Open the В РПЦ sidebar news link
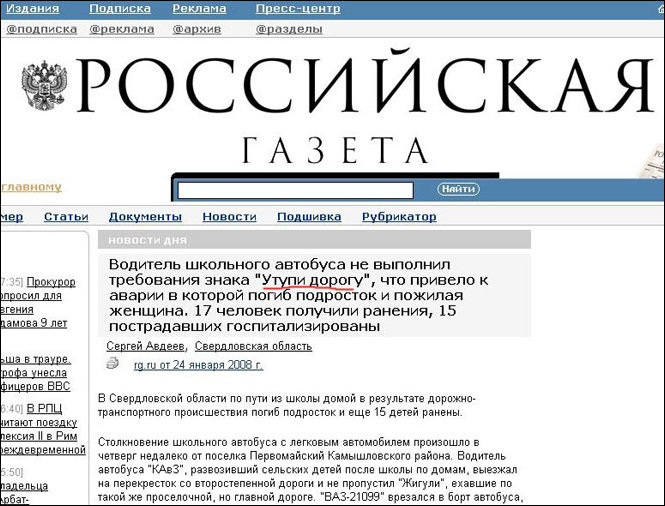This screenshot has width=665, height=506. 43,429
